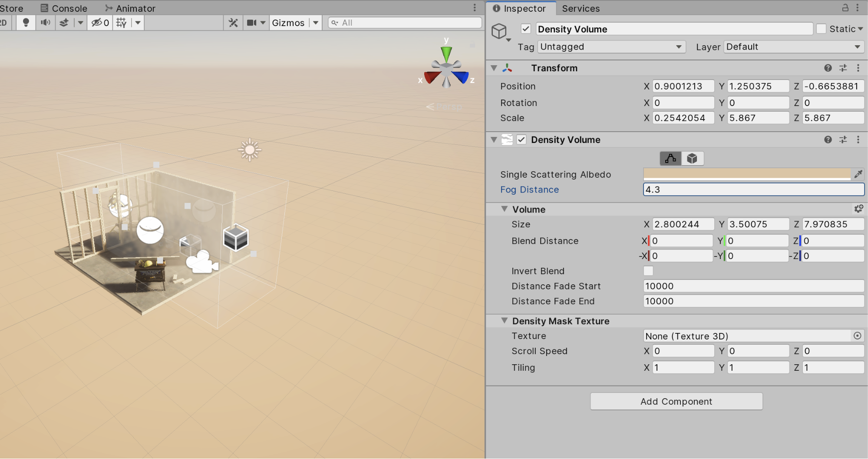This screenshot has width=868, height=459.
Task: Click the Density Volume edit shape button
Action: point(670,159)
